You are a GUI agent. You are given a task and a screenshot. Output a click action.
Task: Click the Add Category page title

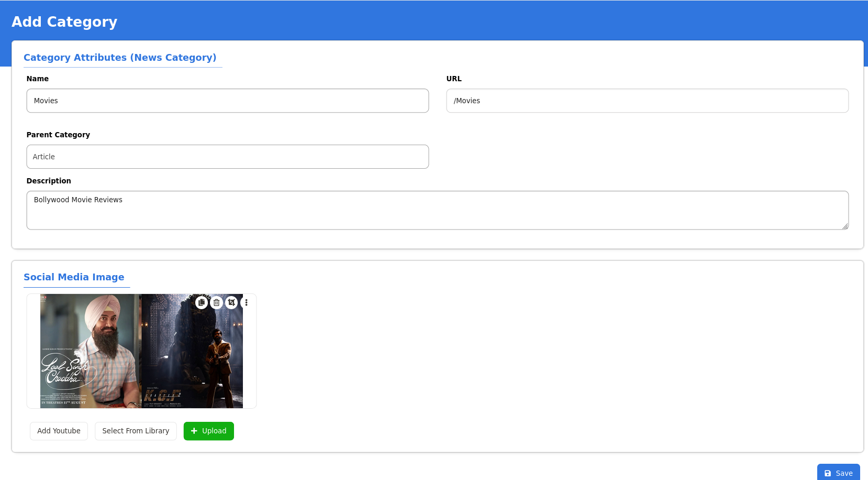64,22
